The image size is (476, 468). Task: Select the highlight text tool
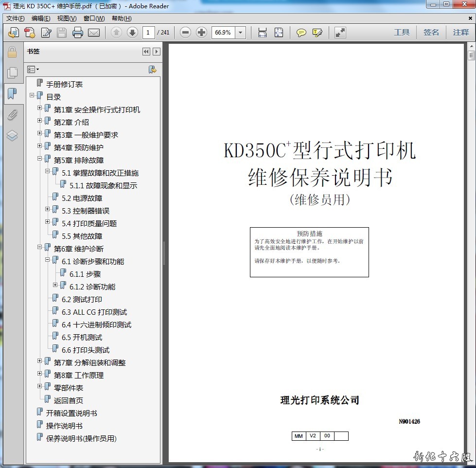(x=317, y=33)
